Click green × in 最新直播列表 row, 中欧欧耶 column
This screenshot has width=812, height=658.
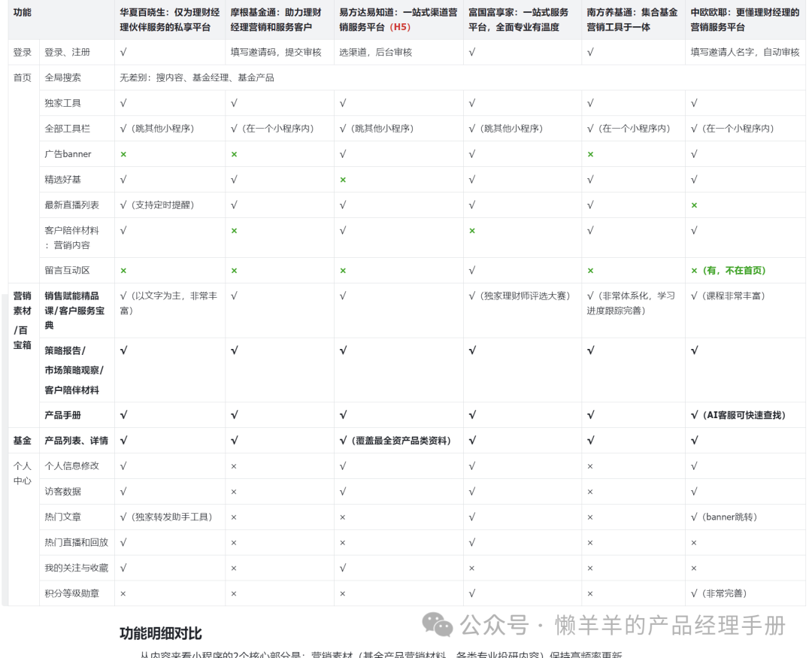[694, 205]
